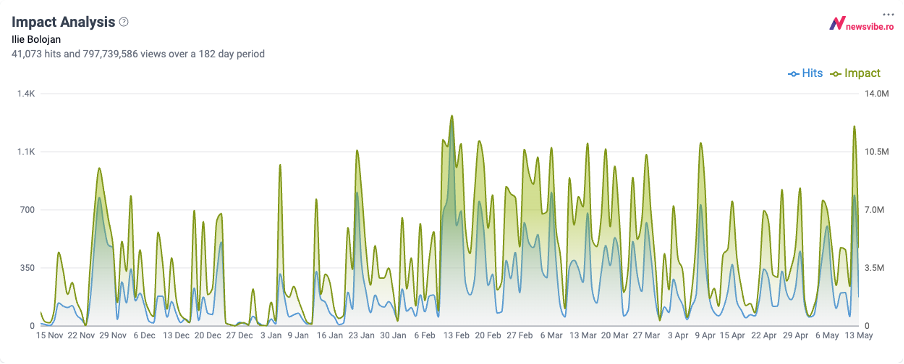Image resolution: width=904 pixels, height=364 pixels.
Task: Click the 27 Feb date label
Action: (x=520, y=335)
